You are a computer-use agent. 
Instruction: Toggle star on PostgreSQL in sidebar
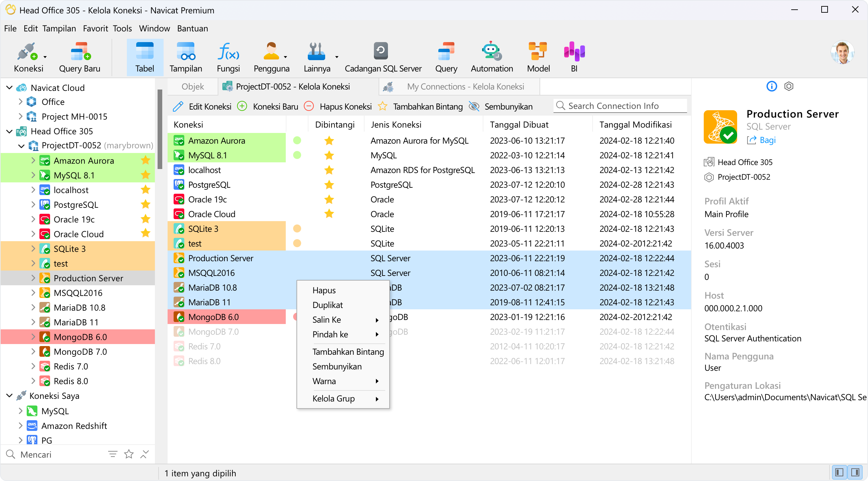click(x=146, y=204)
